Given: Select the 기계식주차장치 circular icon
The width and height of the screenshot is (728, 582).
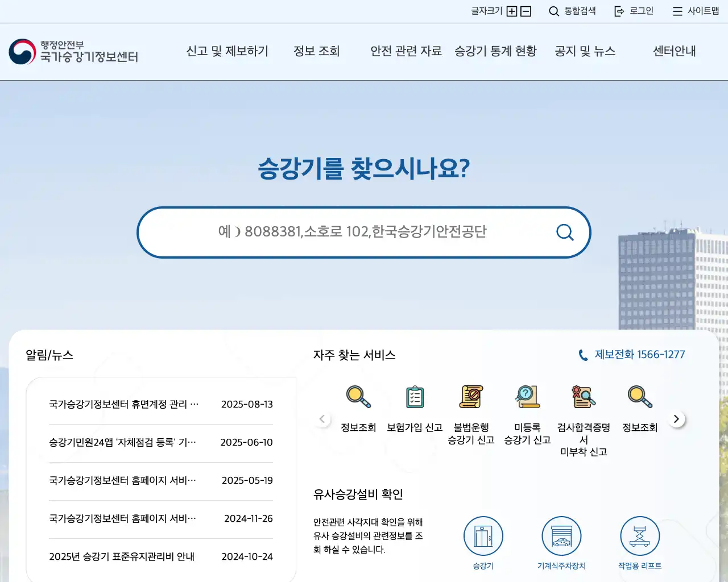Looking at the screenshot, I should [x=561, y=536].
